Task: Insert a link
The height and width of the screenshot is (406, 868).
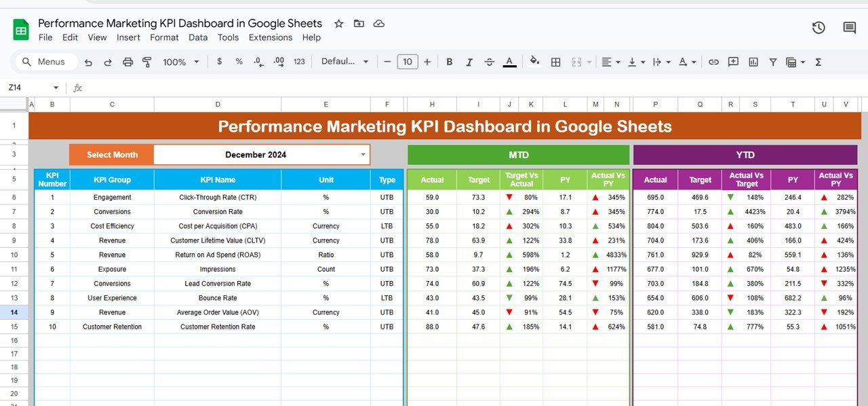Action: pos(713,62)
